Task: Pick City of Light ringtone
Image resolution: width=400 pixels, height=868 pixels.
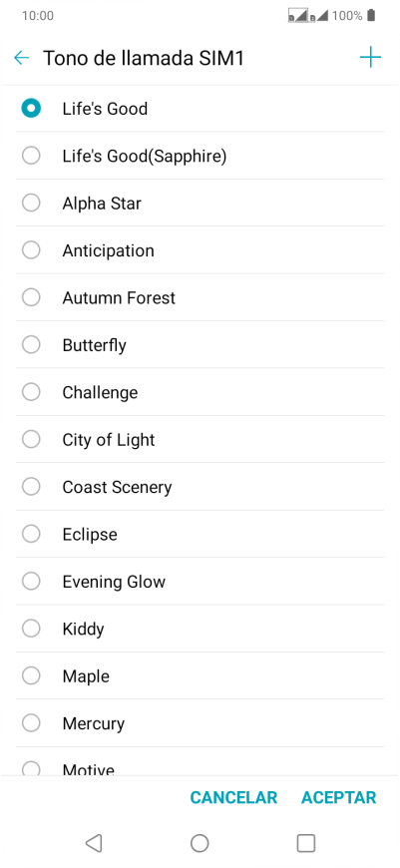Action: click(x=200, y=440)
